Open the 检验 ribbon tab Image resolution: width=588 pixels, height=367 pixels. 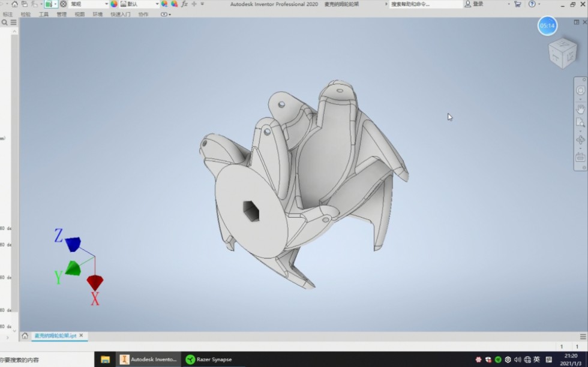pyautogui.click(x=25, y=14)
